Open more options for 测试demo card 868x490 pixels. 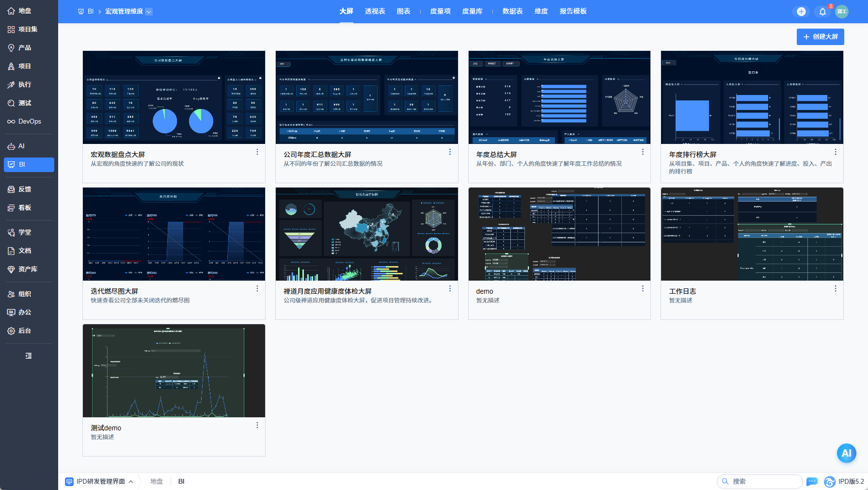point(257,425)
